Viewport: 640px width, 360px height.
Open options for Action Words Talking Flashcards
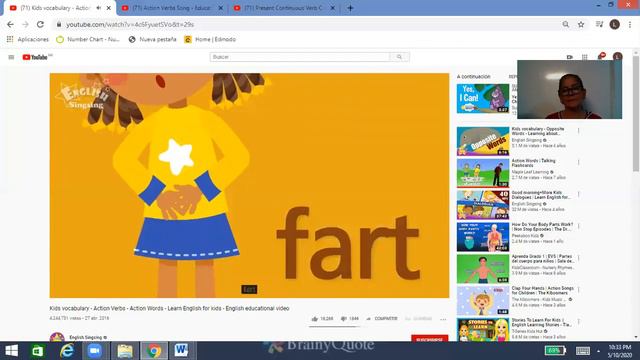(578, 162)
